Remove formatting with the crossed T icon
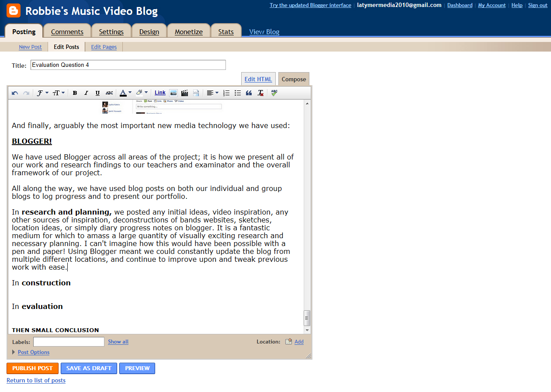Image resolution: width=551 pixels, height=392 pixels. point(260,93)
